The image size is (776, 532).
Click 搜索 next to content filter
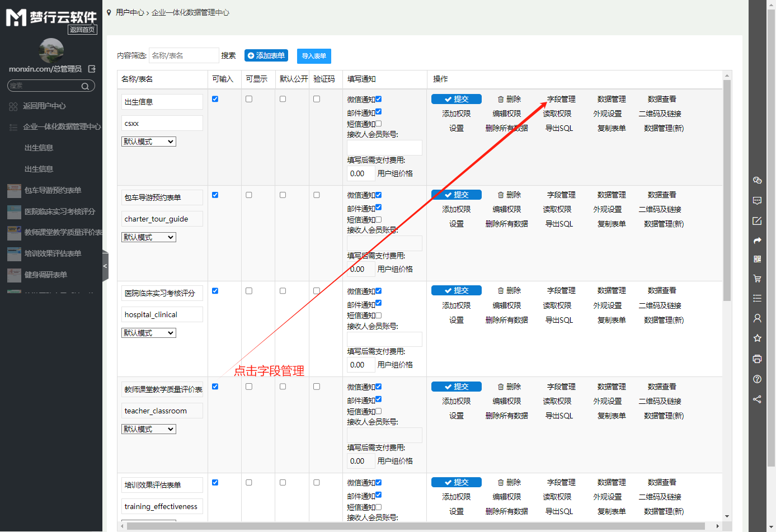click(x=228, y=55)
